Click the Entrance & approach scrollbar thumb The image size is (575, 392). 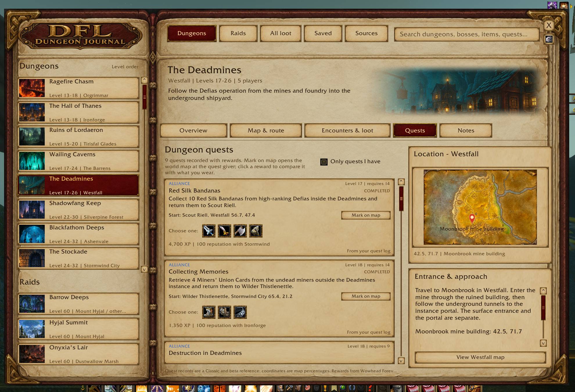point(543,308)
